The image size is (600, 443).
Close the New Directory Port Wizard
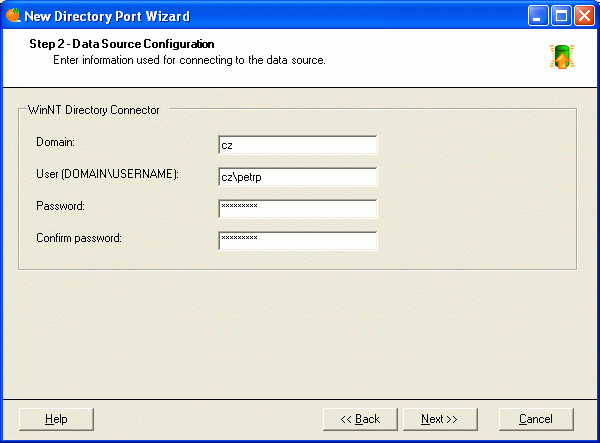[x=584, y=16]
